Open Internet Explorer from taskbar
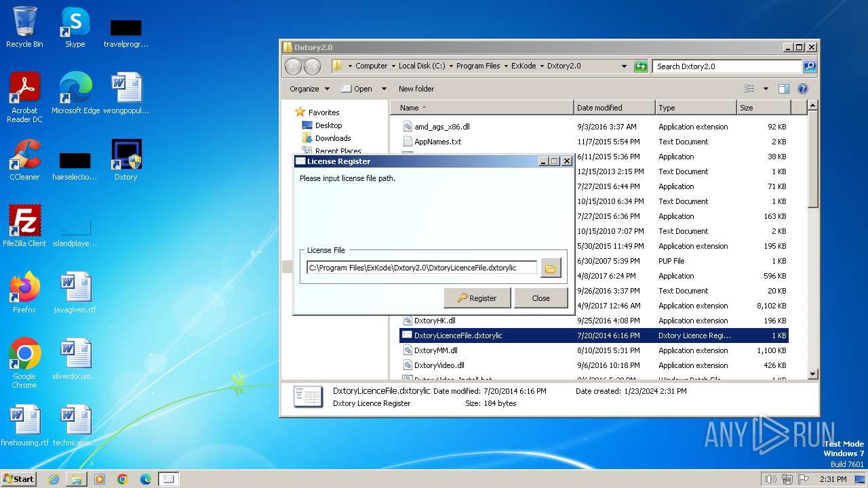Viewport: 868px width, 488px height. coord(54,479)
